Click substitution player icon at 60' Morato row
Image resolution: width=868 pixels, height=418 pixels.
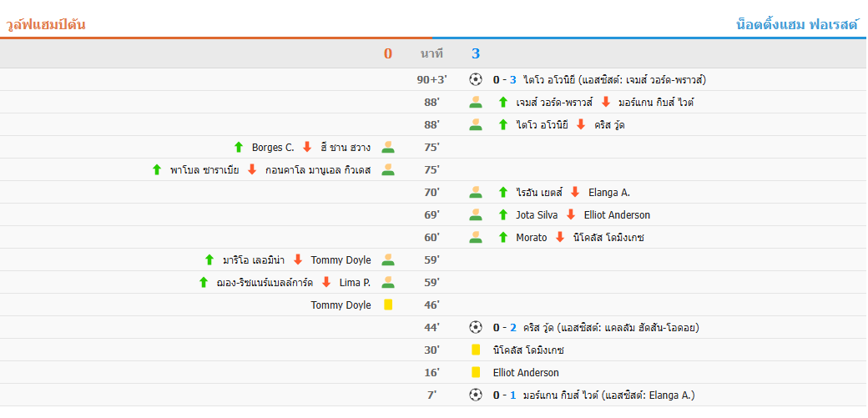click(476, 238)
